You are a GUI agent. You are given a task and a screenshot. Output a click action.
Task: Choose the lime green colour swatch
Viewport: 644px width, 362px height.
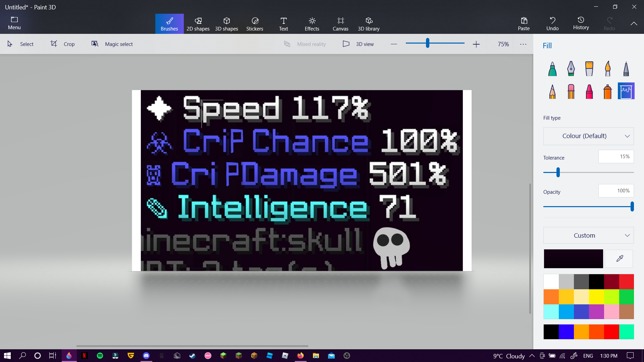[611, 297]
